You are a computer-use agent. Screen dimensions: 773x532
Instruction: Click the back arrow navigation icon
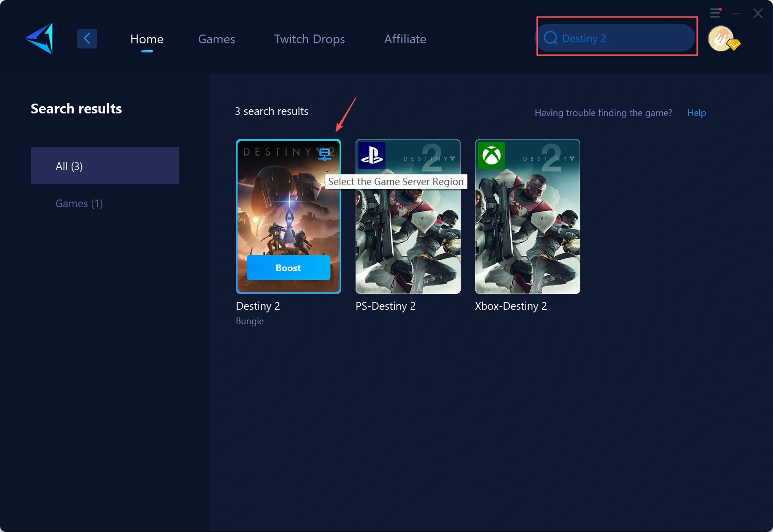point(87,38)
